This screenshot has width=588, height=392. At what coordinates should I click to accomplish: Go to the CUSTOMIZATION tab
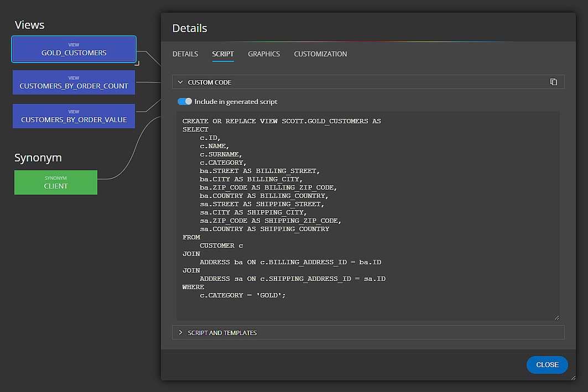pyautogui.click(x=320, y=54)
